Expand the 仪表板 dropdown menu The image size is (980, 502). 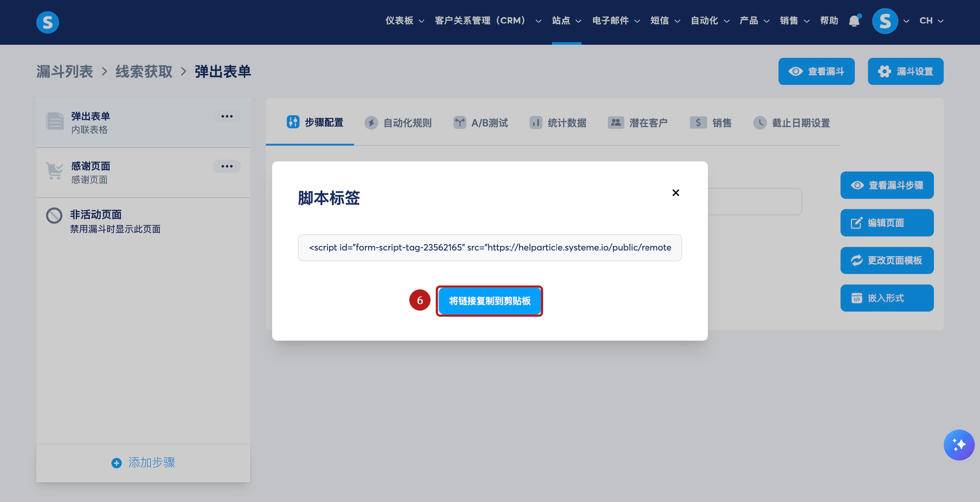(404, 21)
